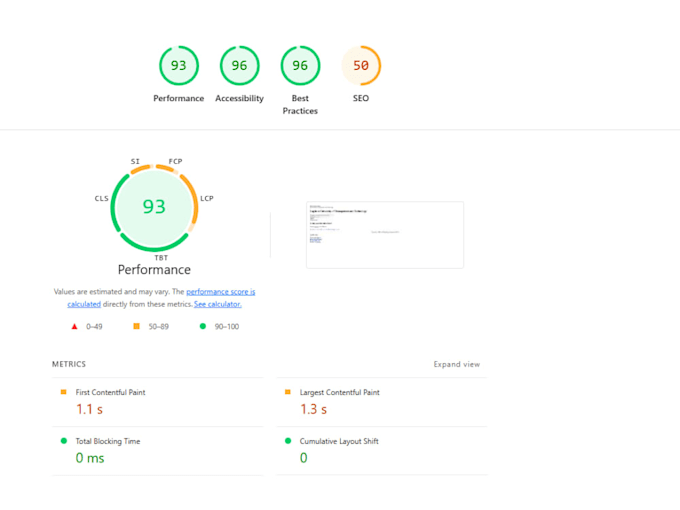This screenshot has height=510, width=680.
Task: Click the SEO label under the gauge
Action: pyautogui.click(x=361, y=98)
